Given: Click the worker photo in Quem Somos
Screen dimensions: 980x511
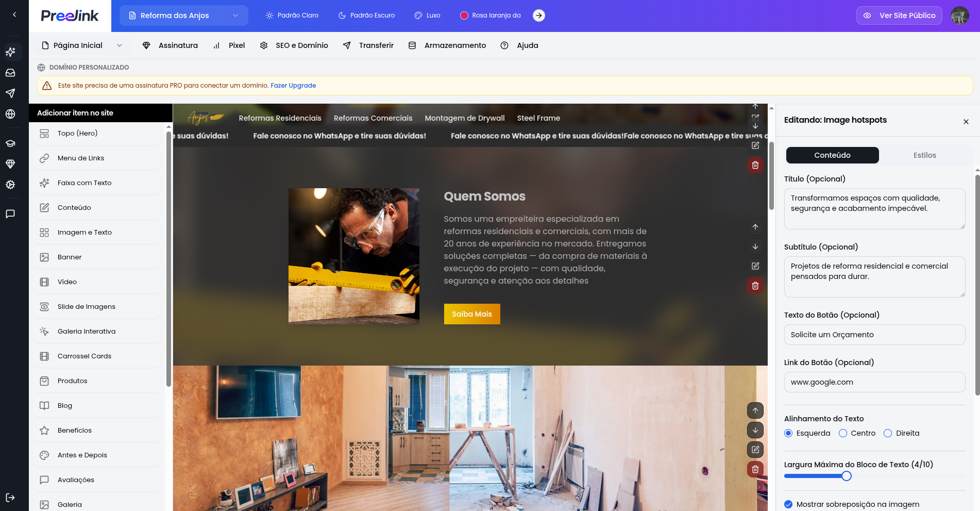Looking at the screenshot, I should point(354,256).
